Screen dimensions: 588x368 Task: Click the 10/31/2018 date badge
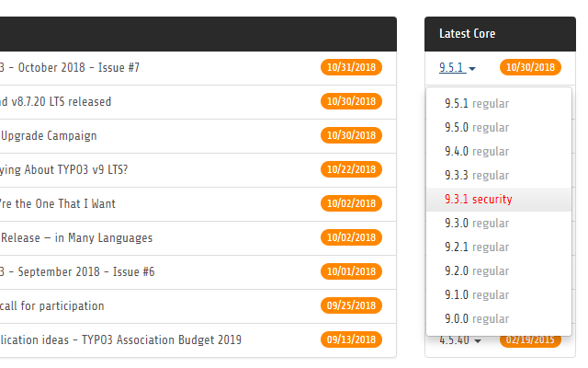pos(351,67)
